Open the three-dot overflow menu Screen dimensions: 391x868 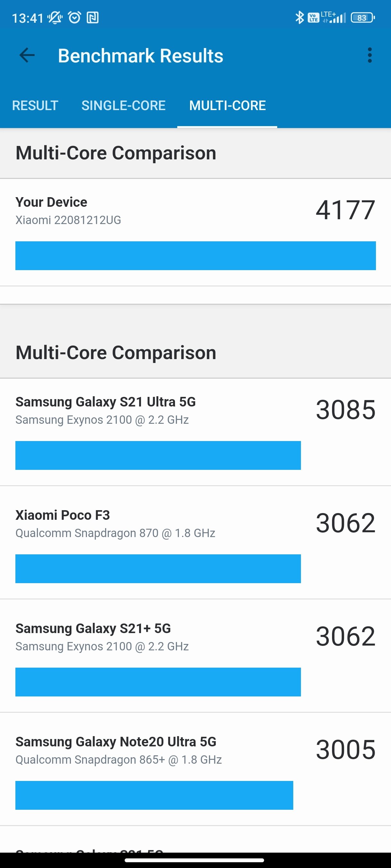click(370, 55)
